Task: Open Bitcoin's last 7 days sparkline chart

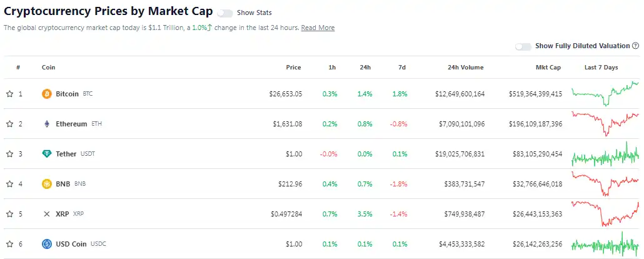Action: [x=605, y=94]
